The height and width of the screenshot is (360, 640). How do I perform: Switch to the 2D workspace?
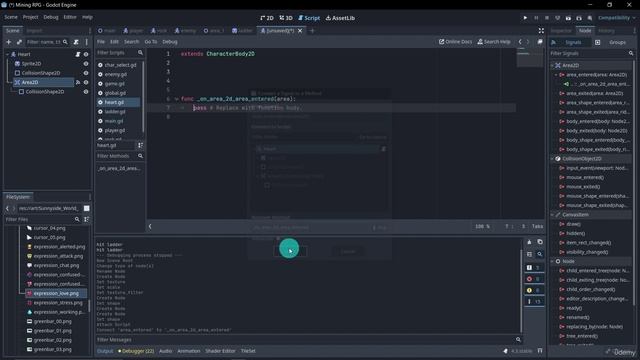click(267, 18)
